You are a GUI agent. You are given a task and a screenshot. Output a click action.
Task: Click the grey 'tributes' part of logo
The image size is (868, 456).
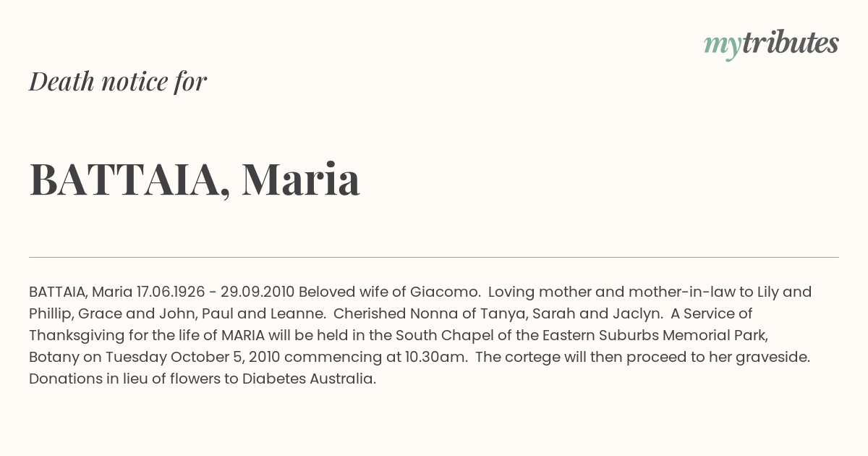pyautogui.click(x=790, y=43)
